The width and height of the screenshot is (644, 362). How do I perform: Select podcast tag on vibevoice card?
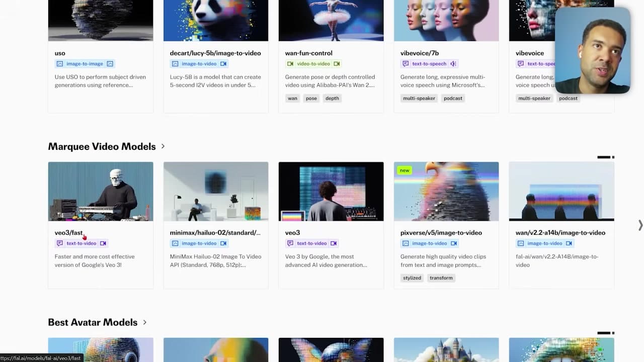568,99
